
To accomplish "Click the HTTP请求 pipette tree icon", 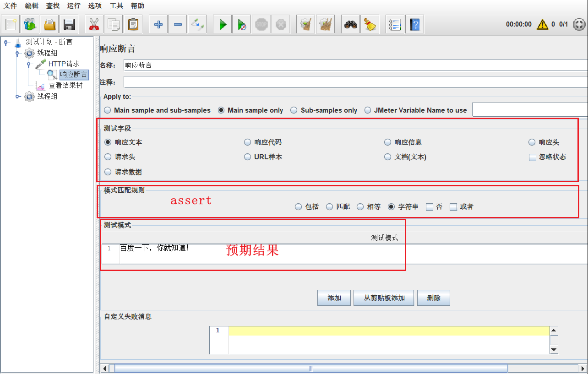I will click(x=41, y=64).
